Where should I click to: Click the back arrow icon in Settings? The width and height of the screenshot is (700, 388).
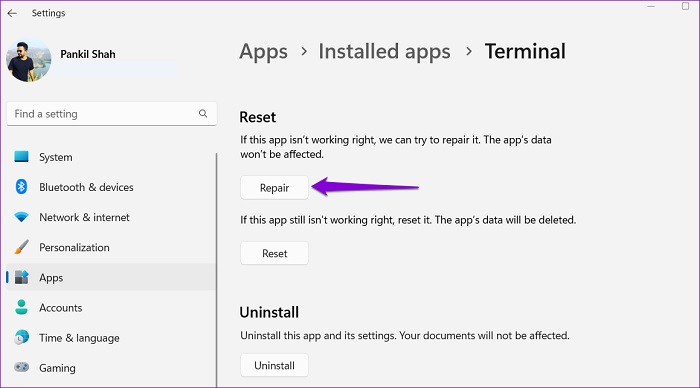12,13
